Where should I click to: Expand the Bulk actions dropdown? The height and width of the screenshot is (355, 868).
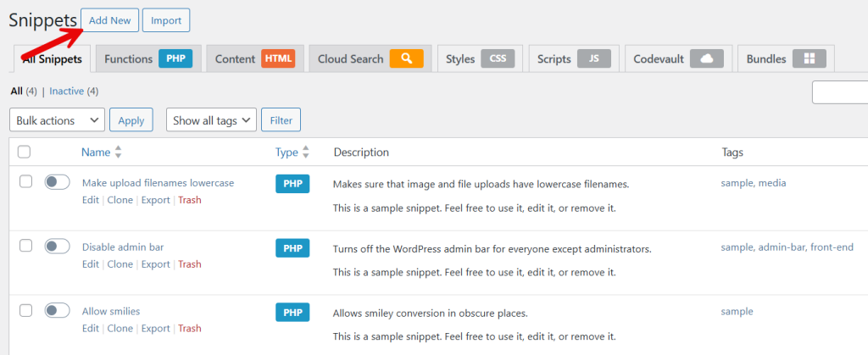(57, 120)
